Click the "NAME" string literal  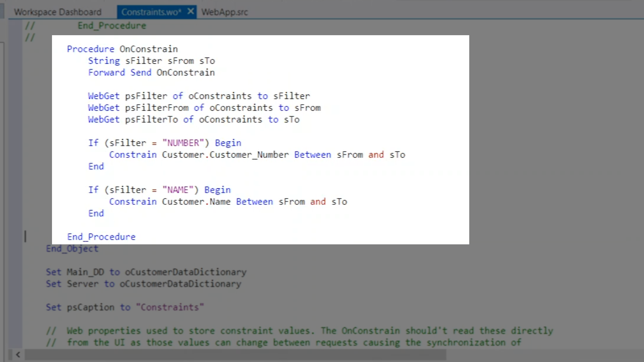click(178, 190)
